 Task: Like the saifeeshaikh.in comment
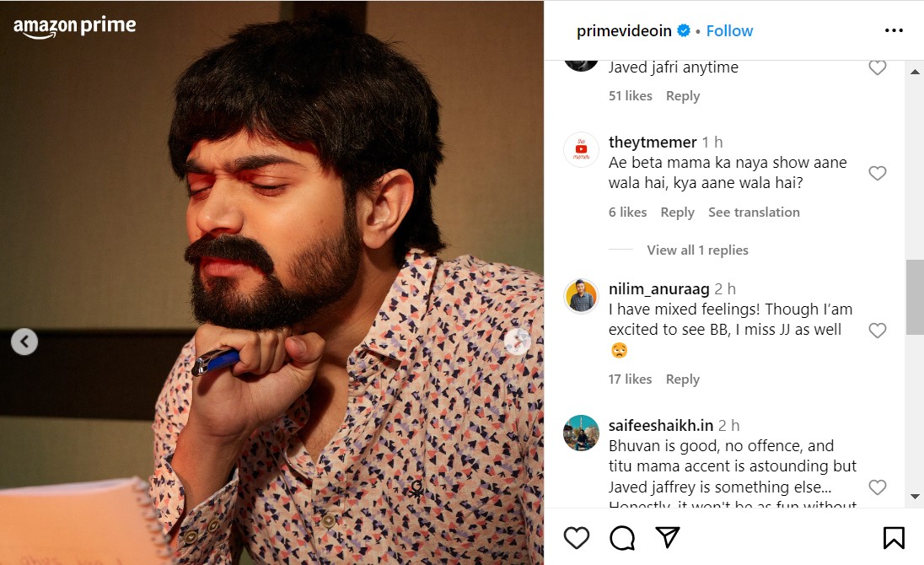[878, 487]
